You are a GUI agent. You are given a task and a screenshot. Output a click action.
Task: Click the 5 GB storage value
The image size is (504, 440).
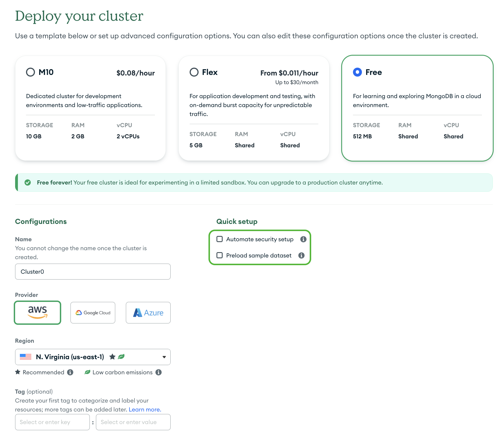196,145
